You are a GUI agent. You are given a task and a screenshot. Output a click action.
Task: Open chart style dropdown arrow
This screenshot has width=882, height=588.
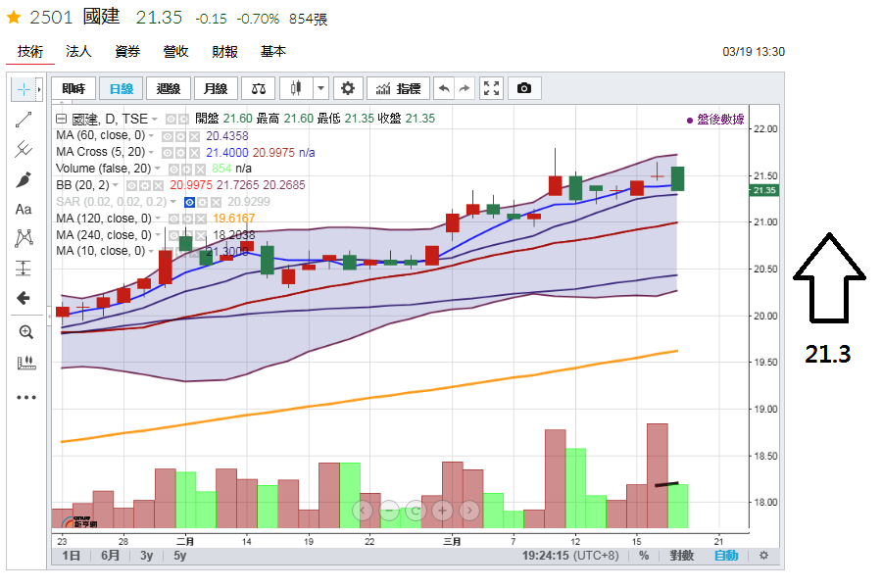(x=320, y=88)
